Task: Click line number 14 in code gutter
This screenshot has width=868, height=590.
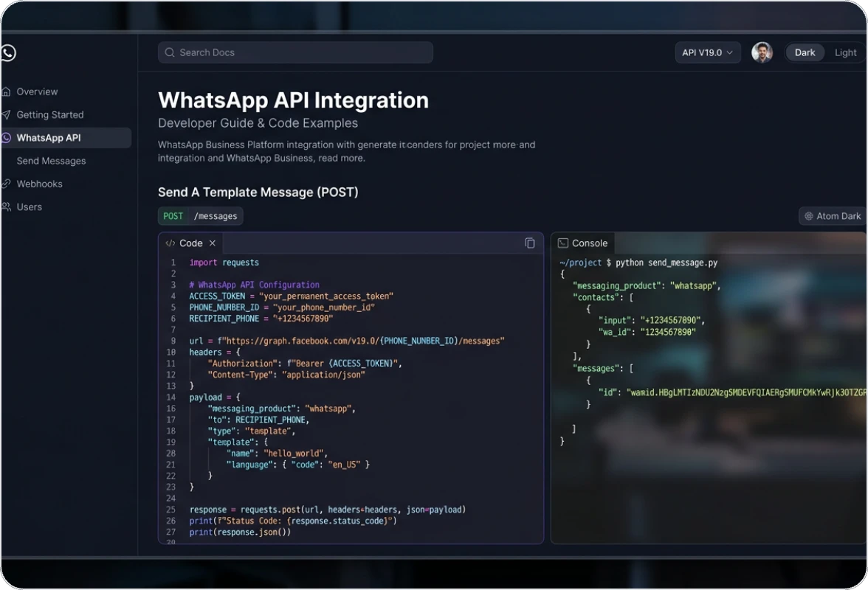Action: 171,398
